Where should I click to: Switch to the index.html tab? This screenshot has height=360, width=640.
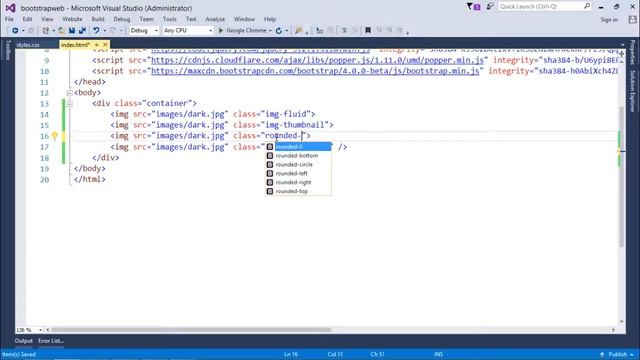pyautogui.click(x=76, y=45)
